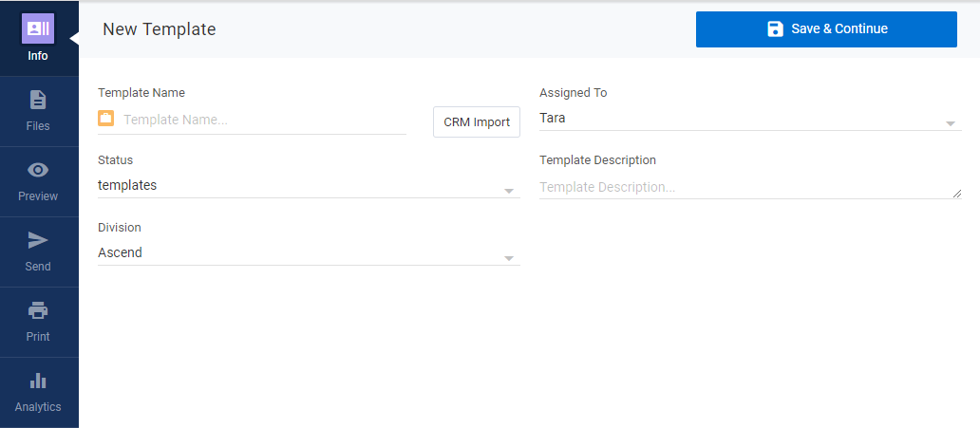Click the Template Description resize handle
Screen dimensions: 980x428
(957, 195)
